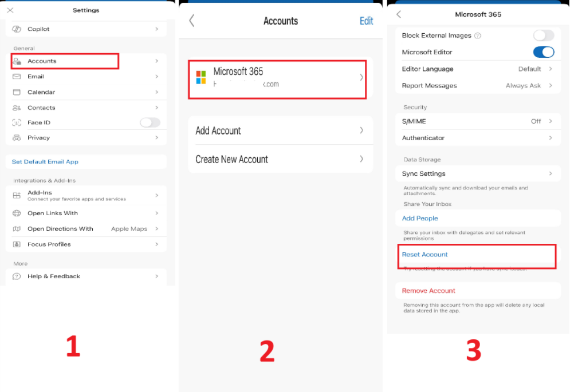This screenshot has height=392, width=574.
Task: Click the Email envelope icon
Action: coord(17,77)
